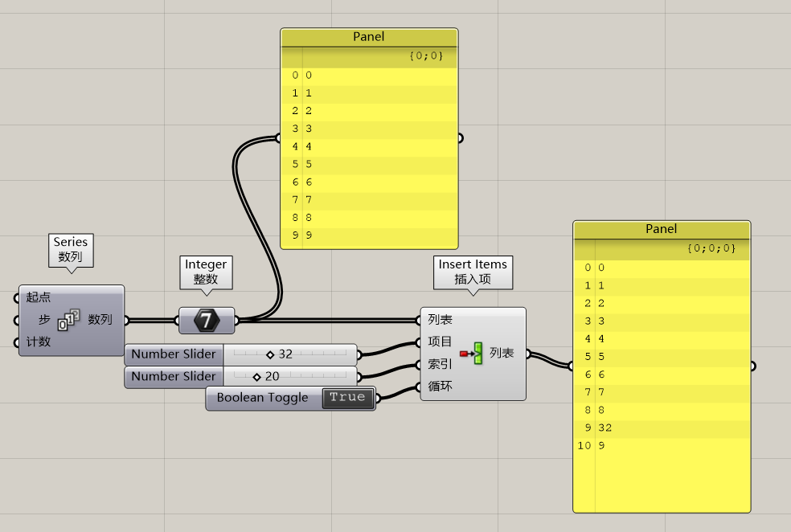Click the Number Slider track showing 20
This screenshot has width=791, height=532.
coord(290,377)
